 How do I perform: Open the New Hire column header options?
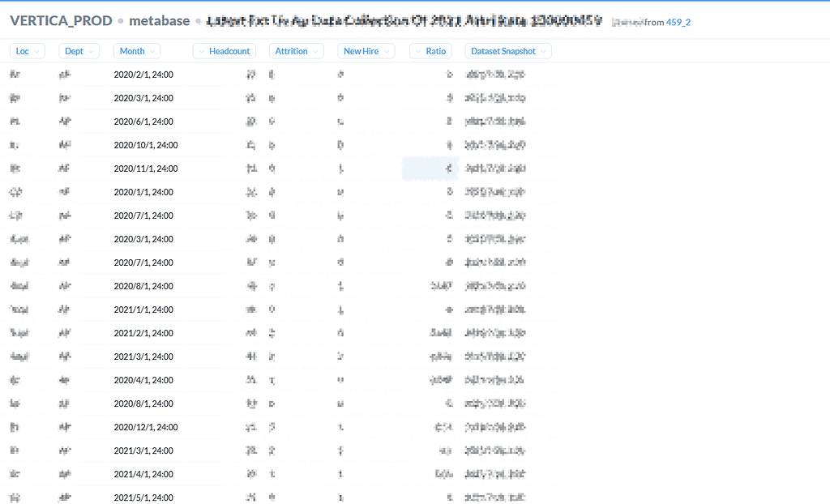(x=366, y=51)
